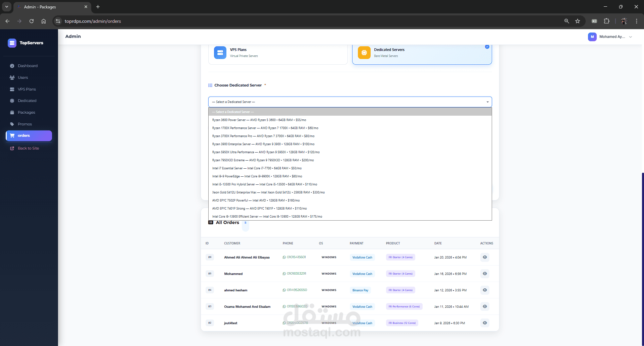Click the browser home icon

(44, 21)
